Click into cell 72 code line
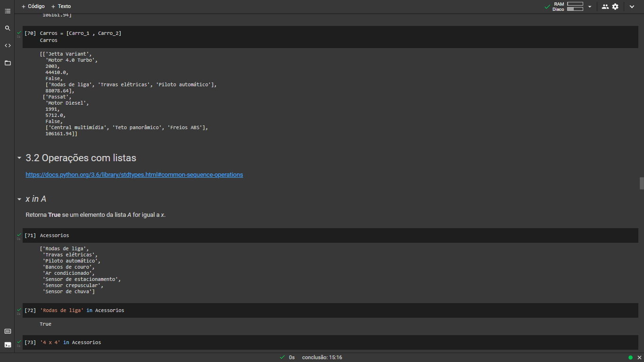This screenshot has height=362, width=644. click(x=82, y=310)
